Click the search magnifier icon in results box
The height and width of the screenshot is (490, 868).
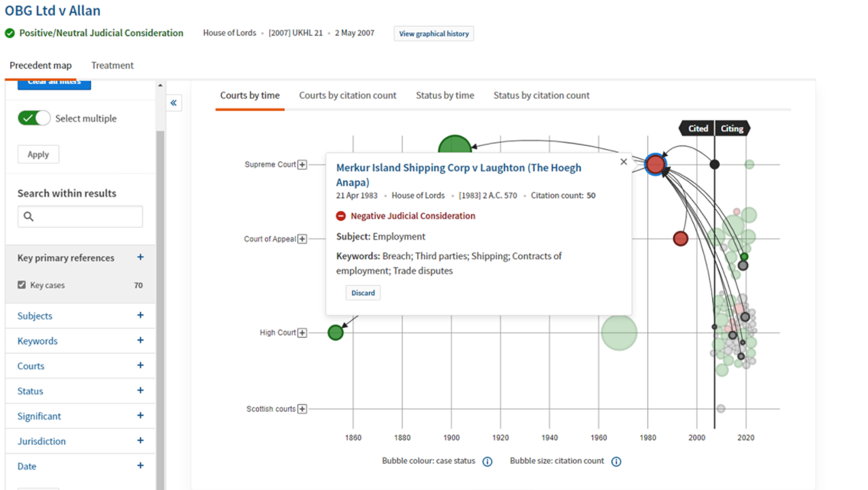click(x=28, y=216)
